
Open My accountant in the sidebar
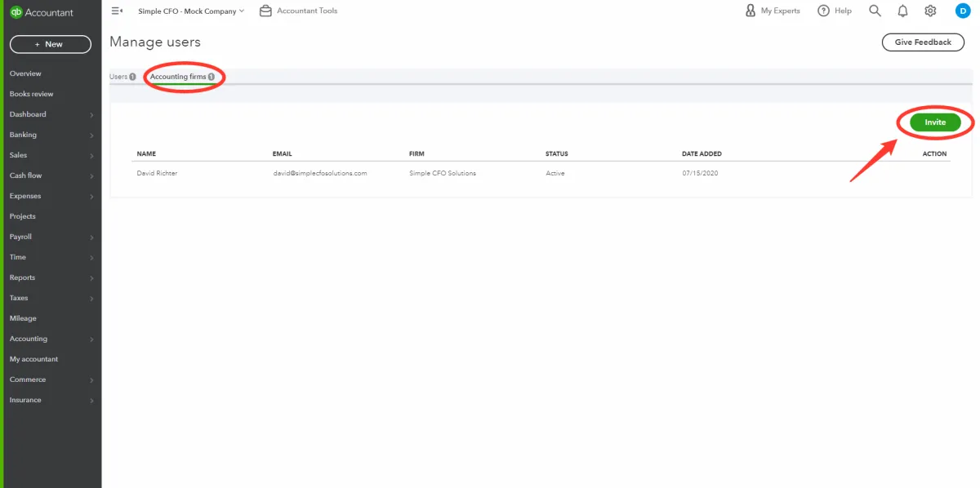click(x=33, y=359)
